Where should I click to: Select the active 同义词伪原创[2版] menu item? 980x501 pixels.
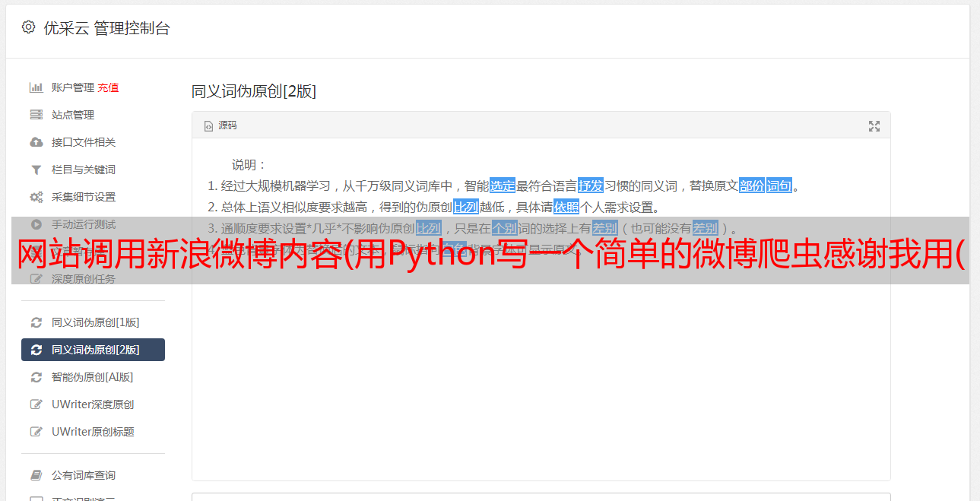click(93, 350)
